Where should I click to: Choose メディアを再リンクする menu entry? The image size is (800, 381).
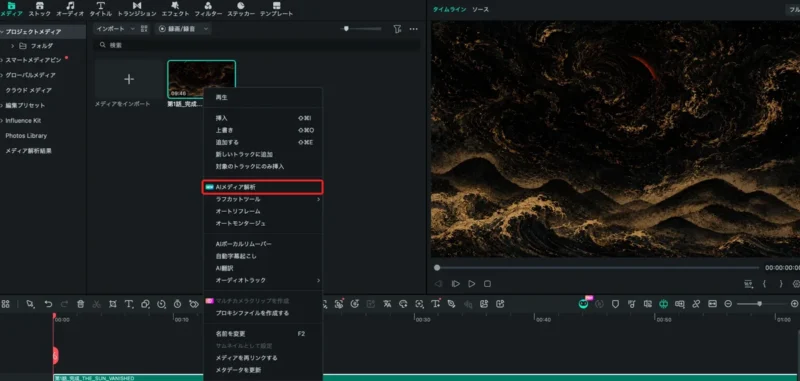pyautogui.click(x=263, y=358)
